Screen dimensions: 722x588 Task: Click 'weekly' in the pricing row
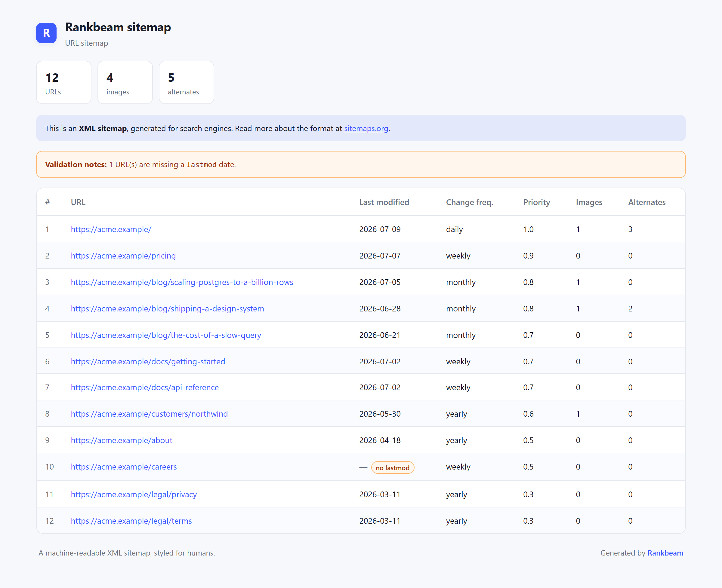coord(458,256)
